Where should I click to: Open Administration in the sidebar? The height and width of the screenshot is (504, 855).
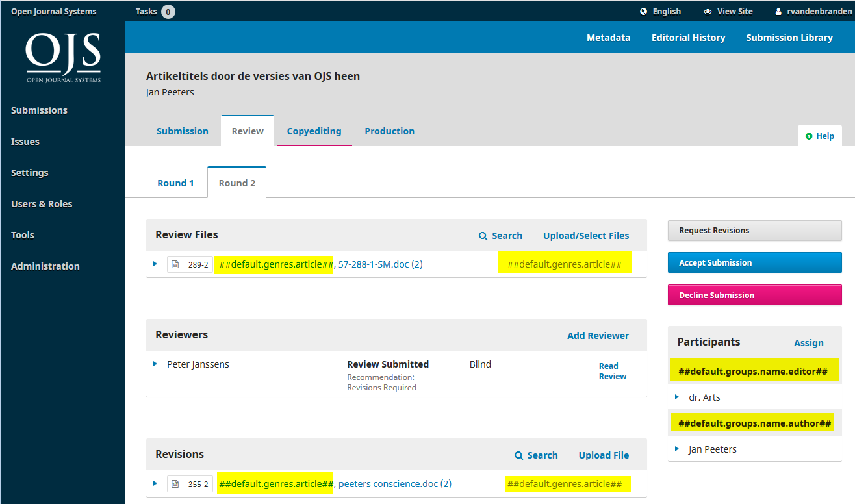pyautogui.click(x=45, y=266)
